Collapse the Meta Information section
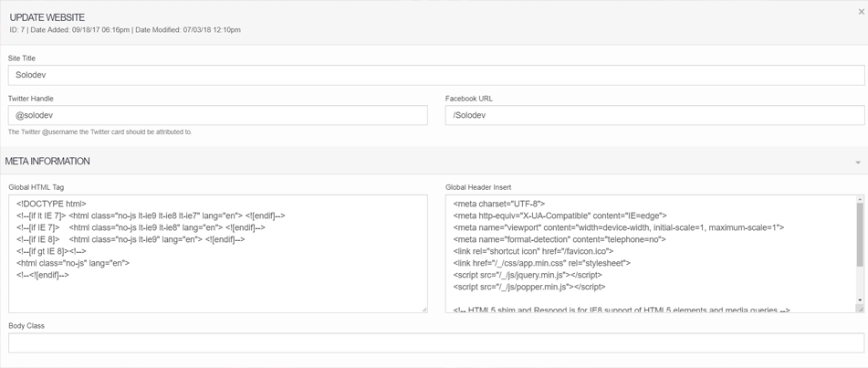The image size is (868, 368). click(x=858, y=163)
